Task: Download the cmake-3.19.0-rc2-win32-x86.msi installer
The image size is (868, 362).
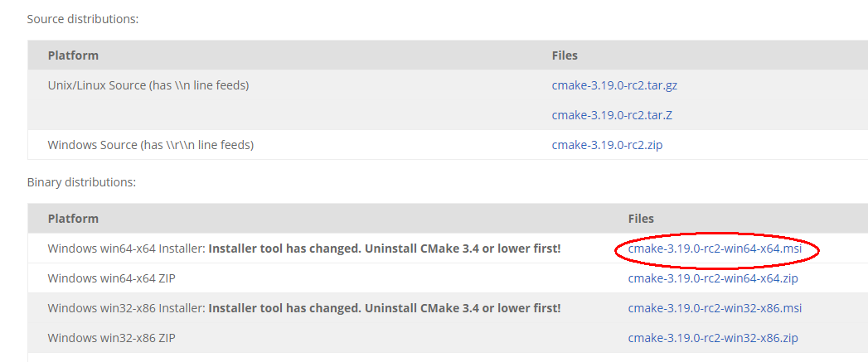Action: coord(715,308)
